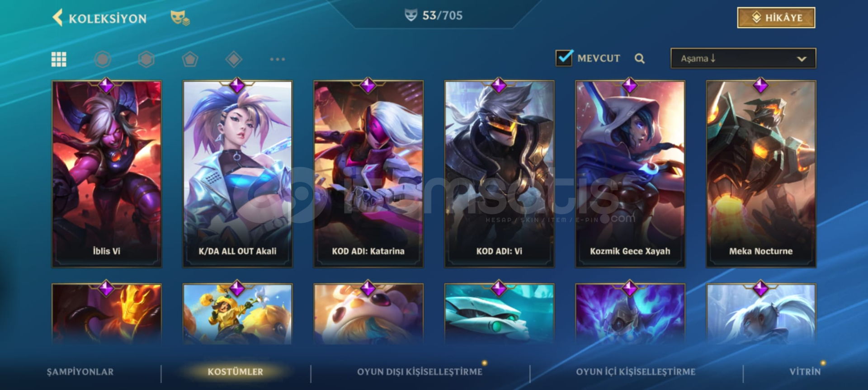Switch to the Şampiyonlar tab
The image size is (868, 390).
[80, 372]
